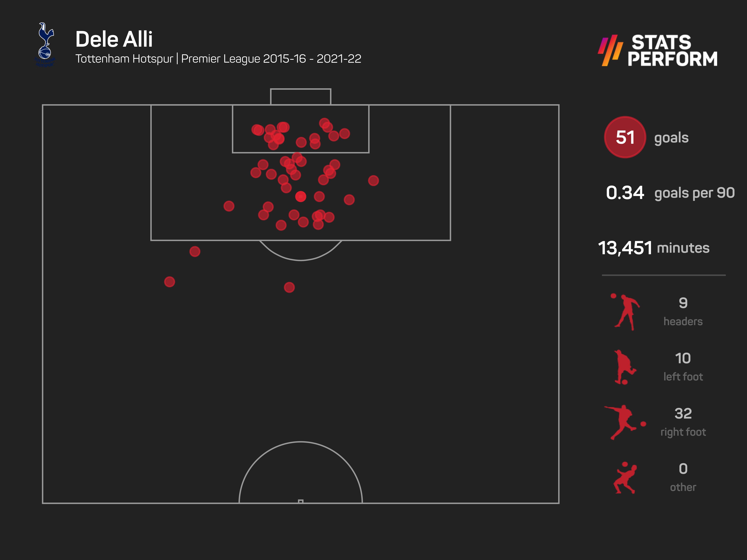Click the 13,451 minutes stat
The height and width of the screenshot is (560, 747).
coord(653,248)
